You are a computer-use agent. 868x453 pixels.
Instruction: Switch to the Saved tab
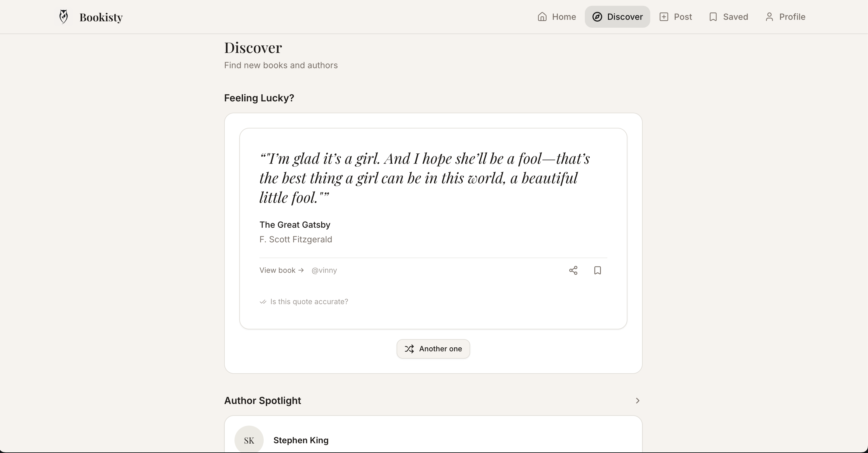[728, 16]
